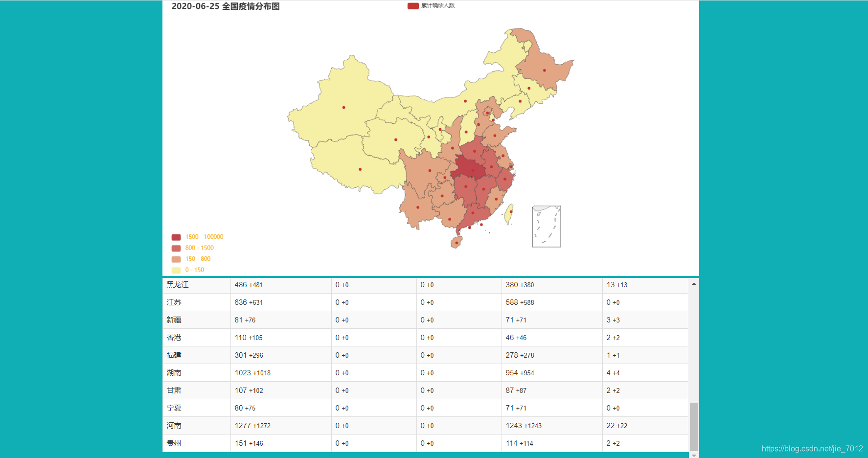The image size is (868, 458).
Task: Click the 13 +13 cell
Action: [645, 285]
